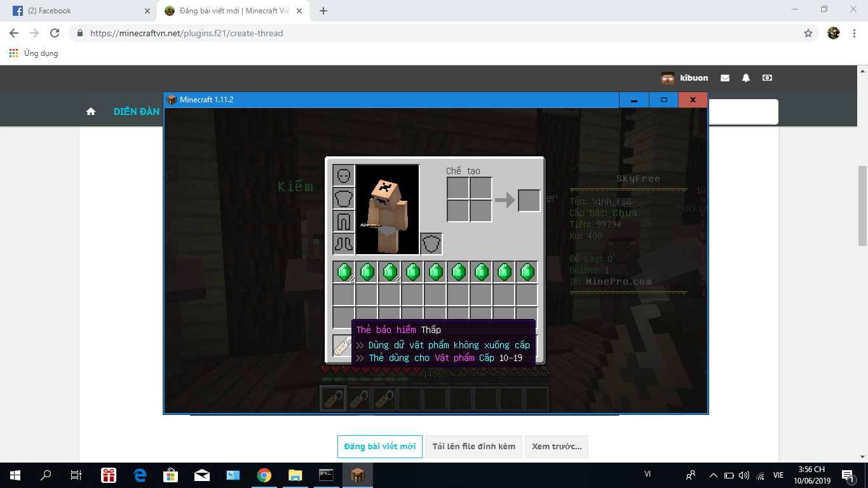Open Windows taskbar search
The width and height of the screenshot is (868, 488).
(x=46, y=475)
